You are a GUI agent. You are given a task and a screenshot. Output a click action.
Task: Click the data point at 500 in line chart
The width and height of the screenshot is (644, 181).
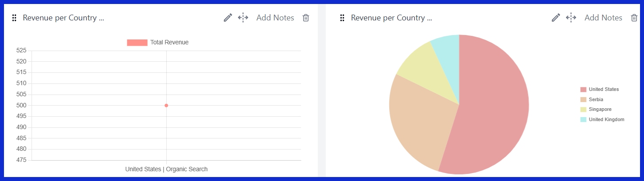166,106
